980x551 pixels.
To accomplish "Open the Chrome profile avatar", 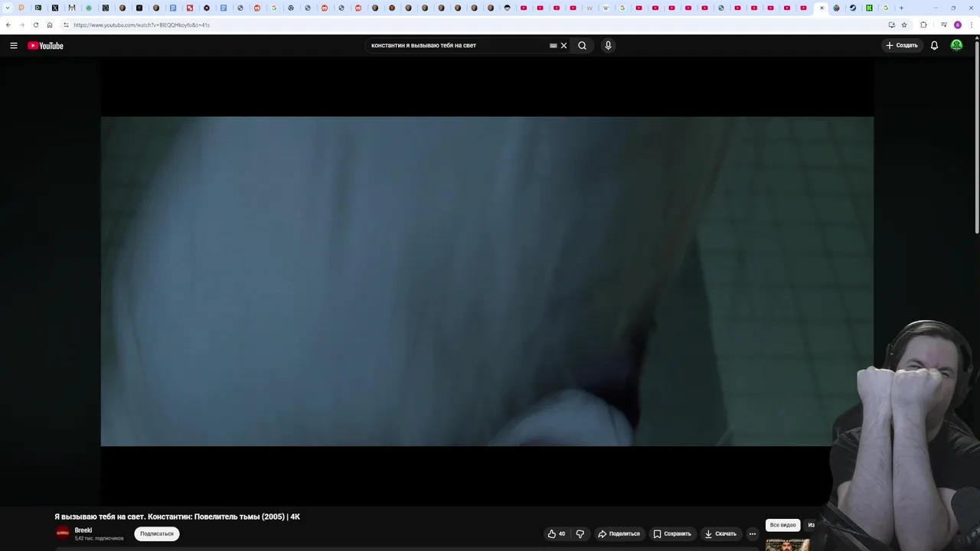I will pyautogui.click(x=958, y=25).
